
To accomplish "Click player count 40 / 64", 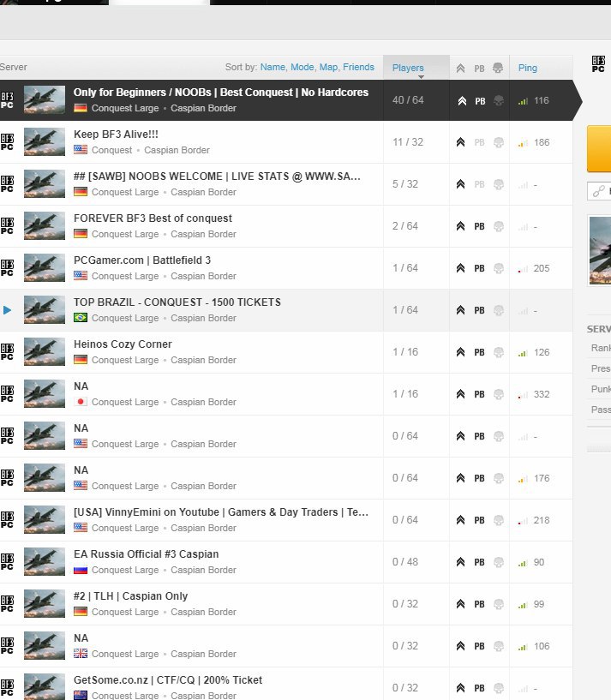I will pyautogui.click(x=408, y=100).
